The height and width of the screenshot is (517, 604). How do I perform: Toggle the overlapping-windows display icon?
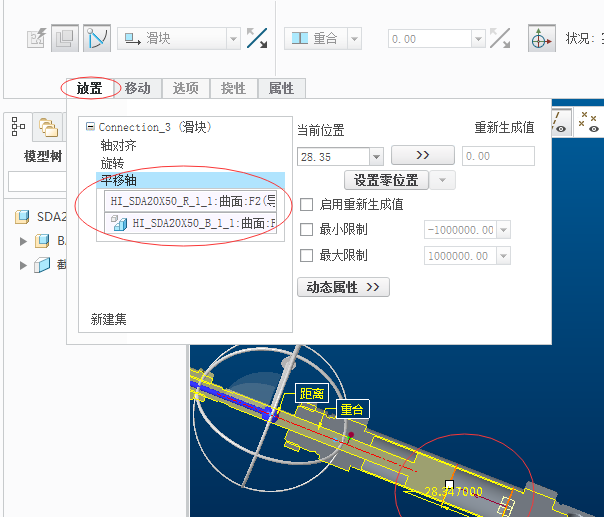coord(65,38)
